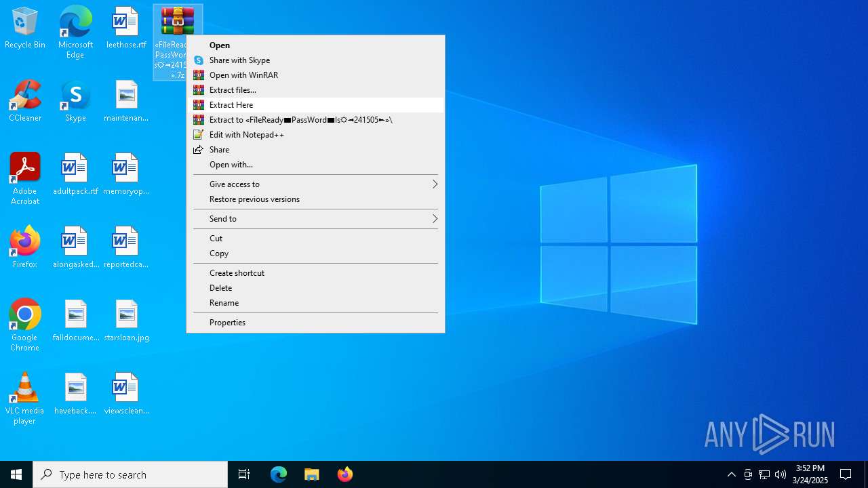Choose Cut in the context menu
Viewport: 868px width, 488px height.
pos(315,239)
